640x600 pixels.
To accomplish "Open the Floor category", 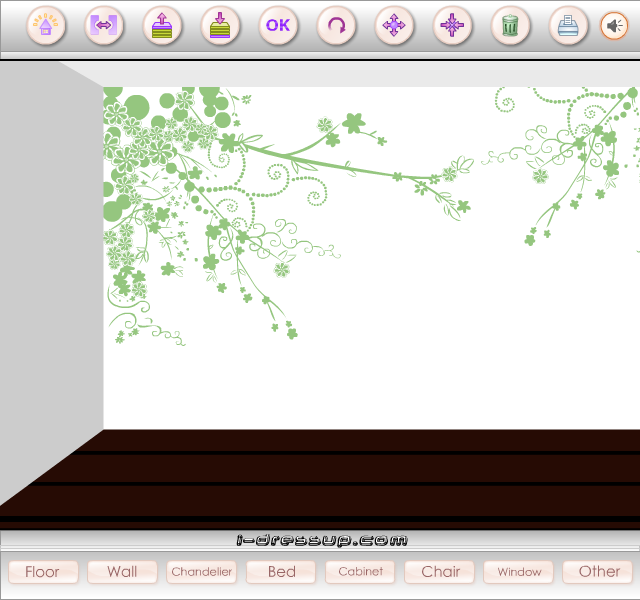I will point(43,572).
